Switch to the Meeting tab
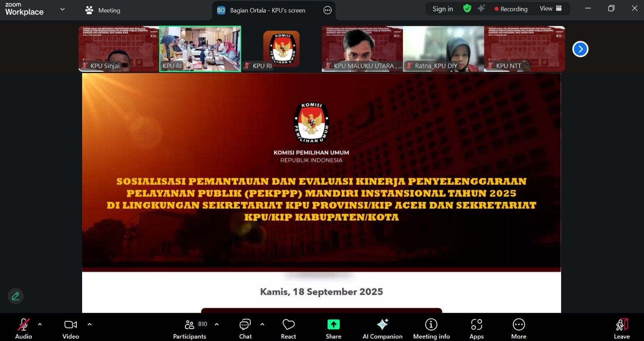Viewport: 644px width, 341px height. click(103, 10)
